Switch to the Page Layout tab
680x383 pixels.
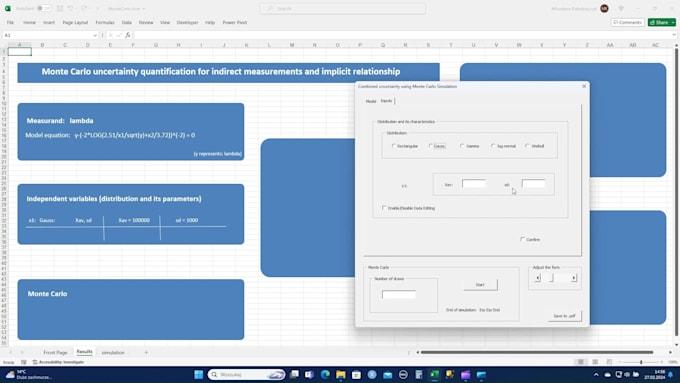pos(75,23)
